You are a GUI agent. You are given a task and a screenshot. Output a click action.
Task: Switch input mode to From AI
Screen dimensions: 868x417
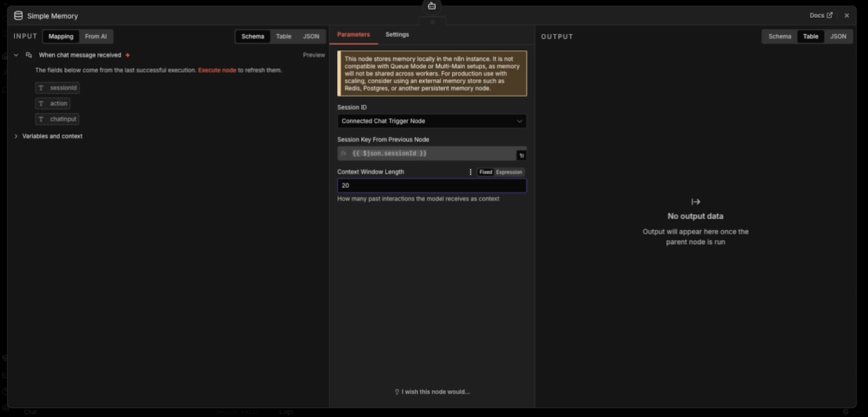point(96,36)
